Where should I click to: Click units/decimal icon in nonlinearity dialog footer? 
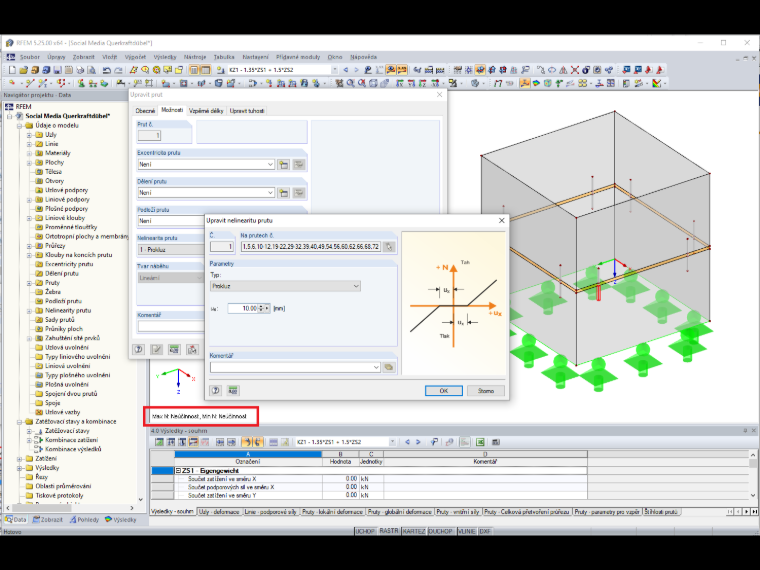click(233, 390)
